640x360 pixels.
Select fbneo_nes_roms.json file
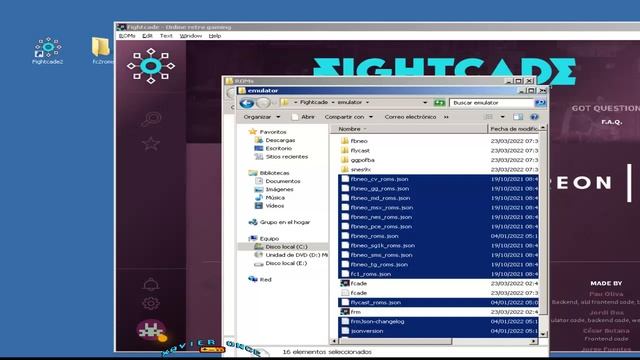point(438,217)
